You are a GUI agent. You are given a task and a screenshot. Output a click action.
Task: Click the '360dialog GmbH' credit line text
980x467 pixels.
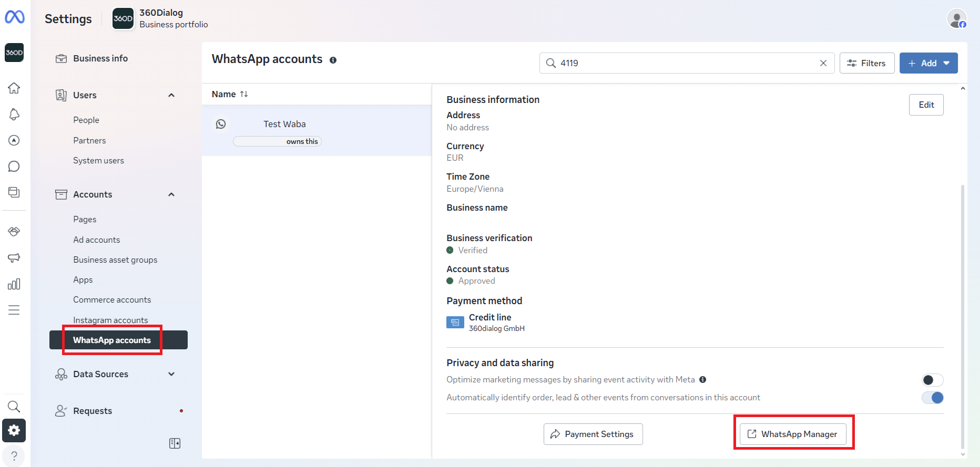[x=496, y=328]
